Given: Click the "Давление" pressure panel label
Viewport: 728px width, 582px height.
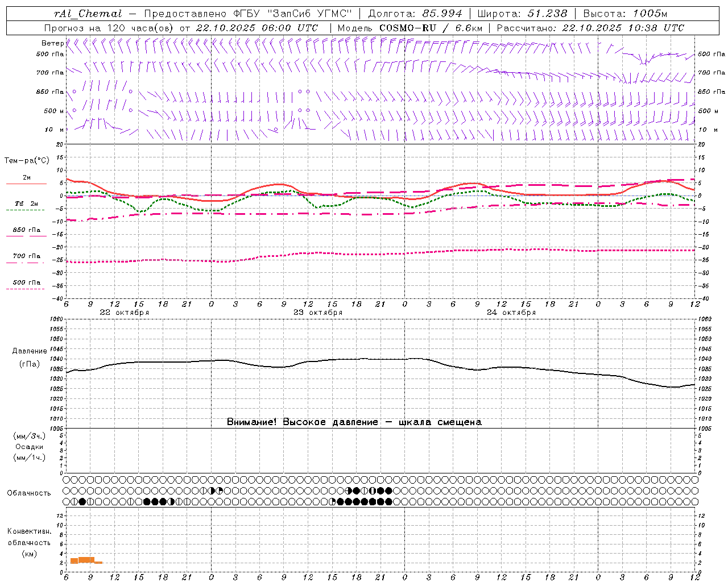Looking at the screenshot, I should [30, 351].
